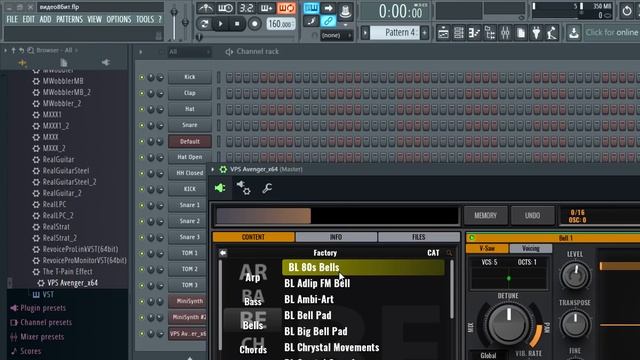Click the browser search magnifier icon
The image size is (640, 360).
click(x=31, y=50)
